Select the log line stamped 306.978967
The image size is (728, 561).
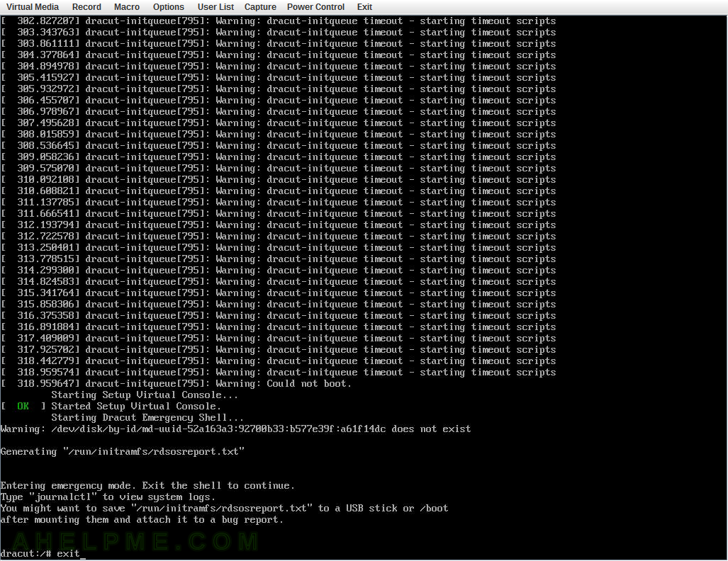tap(278, 111)
